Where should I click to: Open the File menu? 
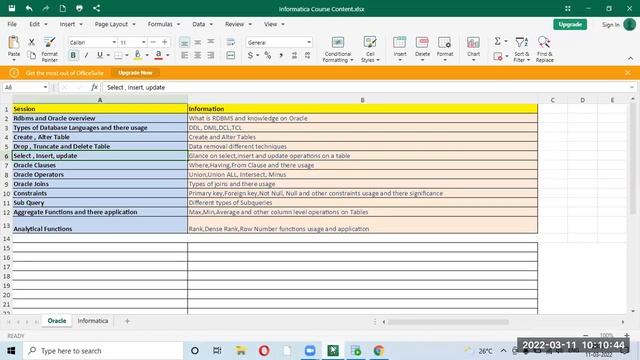[x=12, y=24]
